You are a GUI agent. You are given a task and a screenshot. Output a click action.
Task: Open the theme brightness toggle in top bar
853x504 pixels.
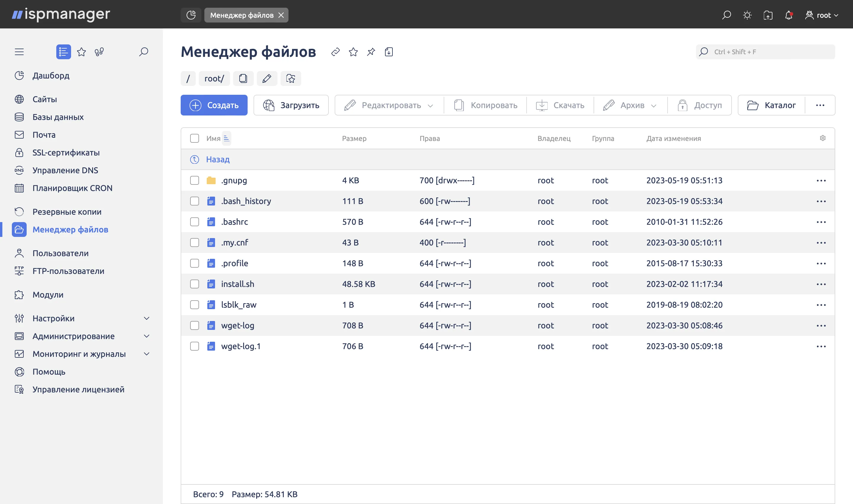click(747, 15)
